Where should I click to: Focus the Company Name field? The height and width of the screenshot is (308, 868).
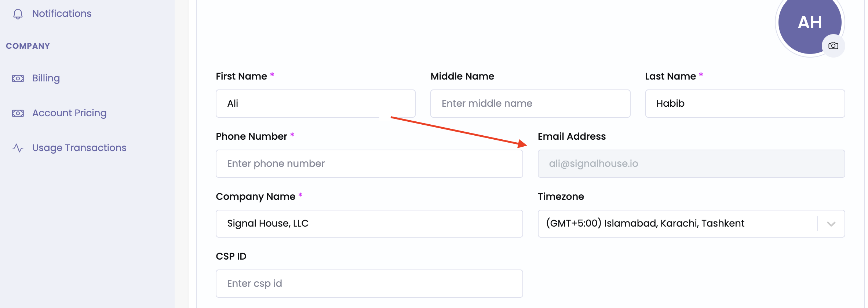(x=369, y=224)
